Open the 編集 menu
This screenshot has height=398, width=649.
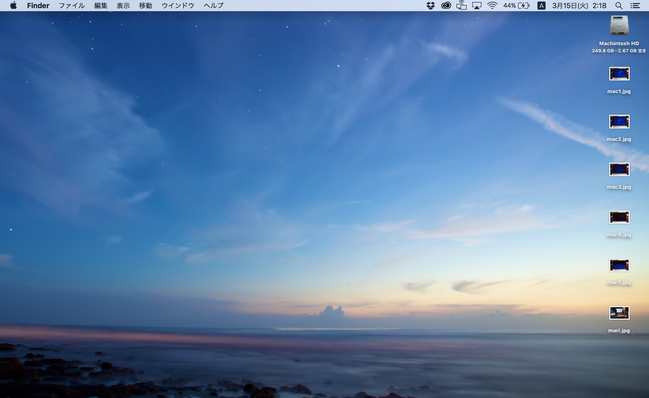point(101,5)
